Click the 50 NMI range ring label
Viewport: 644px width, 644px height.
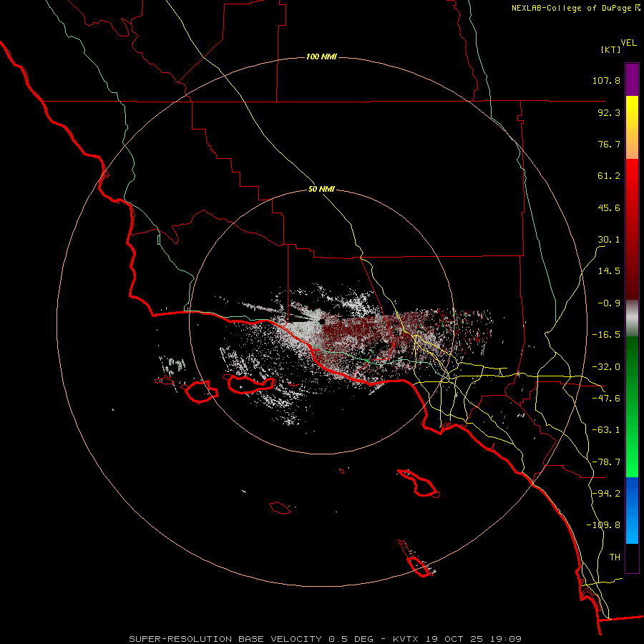[321, 190]
